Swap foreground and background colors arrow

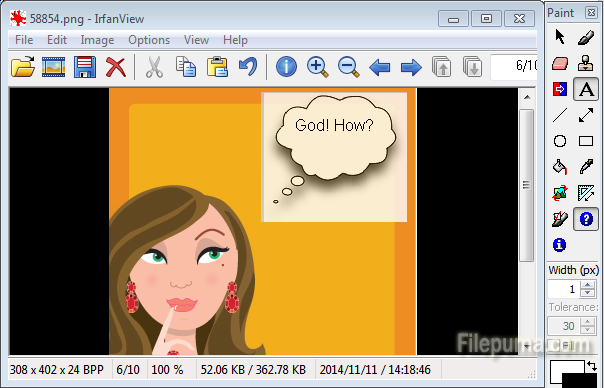pos(591,366)
